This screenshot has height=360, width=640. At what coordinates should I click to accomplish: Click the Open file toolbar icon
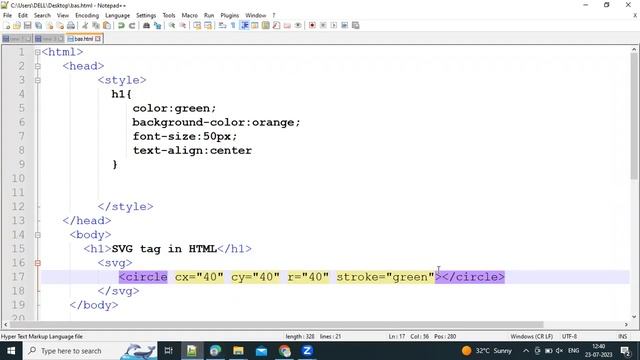[17, 25]
